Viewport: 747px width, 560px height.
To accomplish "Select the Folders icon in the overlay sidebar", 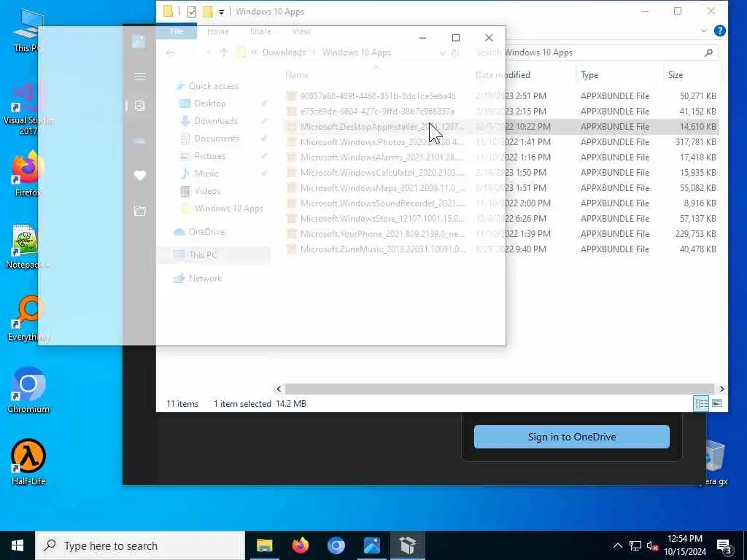I will click(140, 211).
